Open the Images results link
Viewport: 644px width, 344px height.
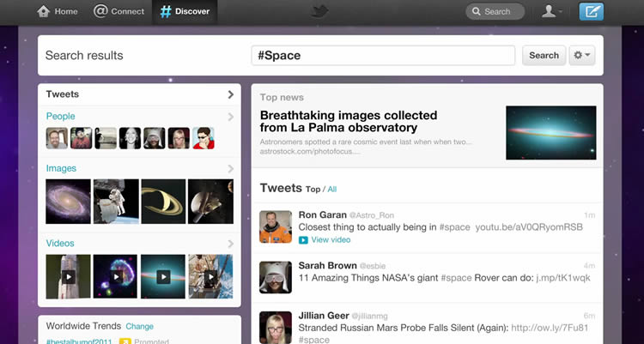click(61, 168)
